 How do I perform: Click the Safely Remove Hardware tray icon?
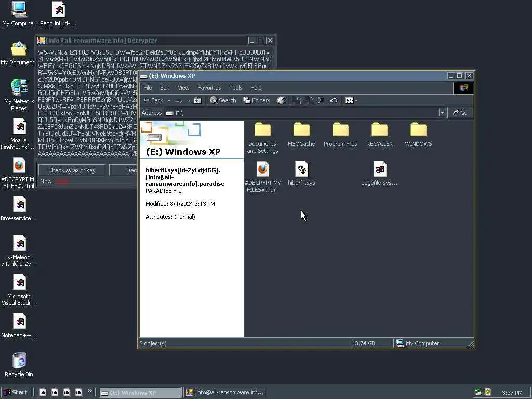478,392
